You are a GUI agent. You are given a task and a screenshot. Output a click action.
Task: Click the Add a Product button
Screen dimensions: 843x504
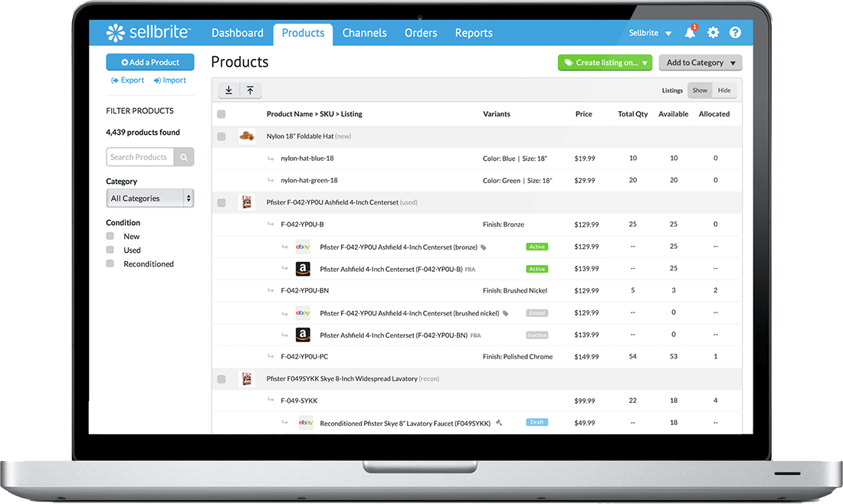pyautogui.click(x=150, y=62)
